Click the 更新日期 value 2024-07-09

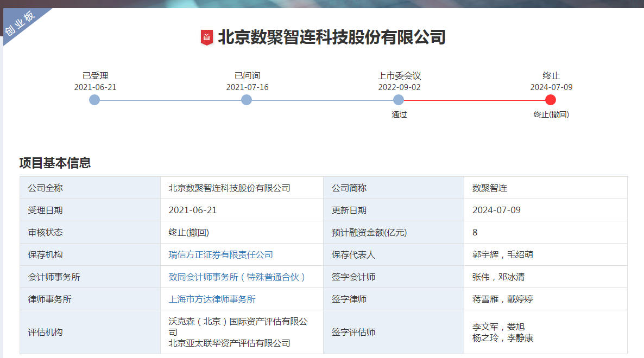[x=496, y=210]
